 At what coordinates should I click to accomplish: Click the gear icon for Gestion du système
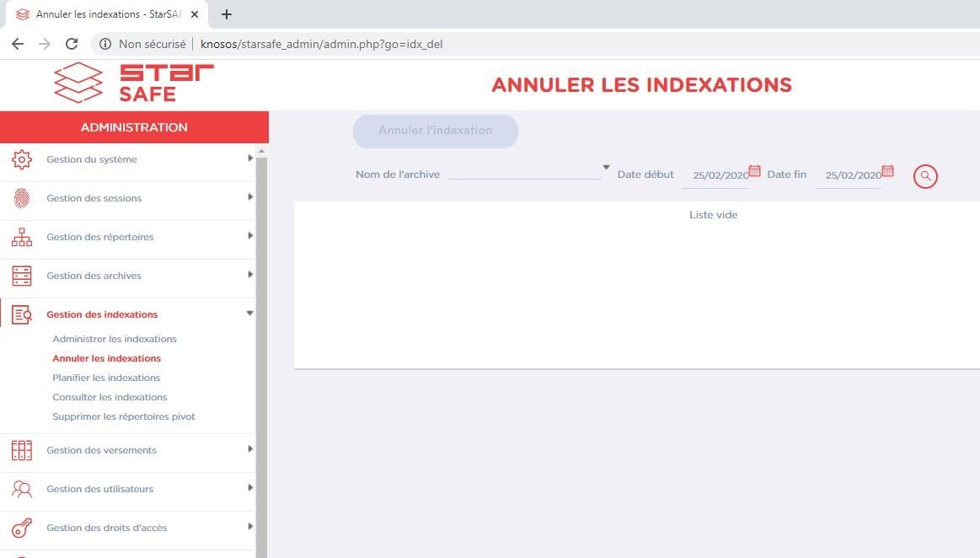tap(22, 159)
